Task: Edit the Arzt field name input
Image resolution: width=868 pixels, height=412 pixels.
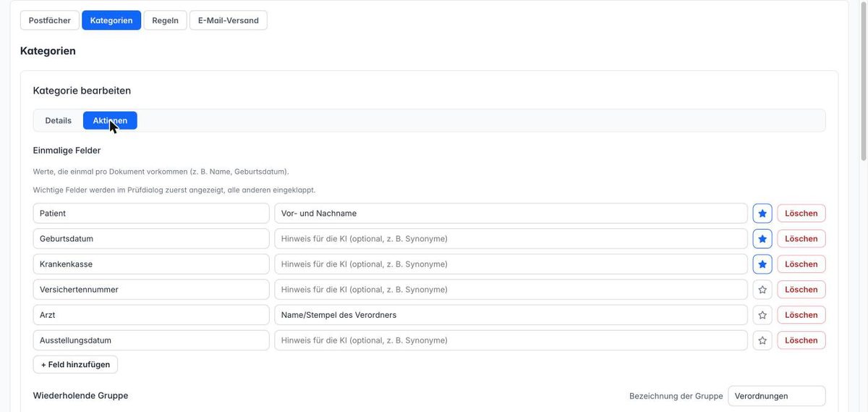Action: [x=151, y=315]
